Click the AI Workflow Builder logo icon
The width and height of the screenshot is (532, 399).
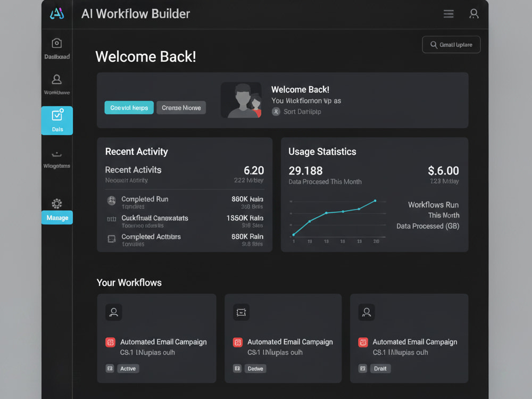pyautogui.click(x=57, y=14)
